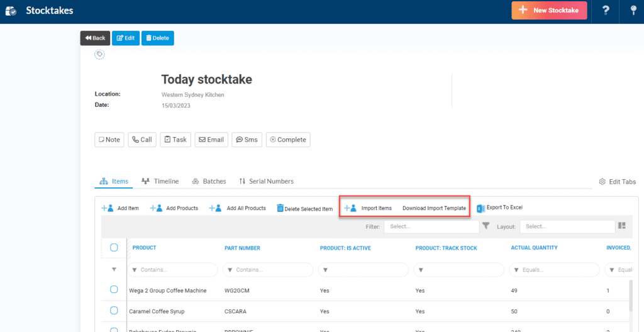Click the Add Item plus-person icon
644x332 pixels.
(x=108, y=208)
